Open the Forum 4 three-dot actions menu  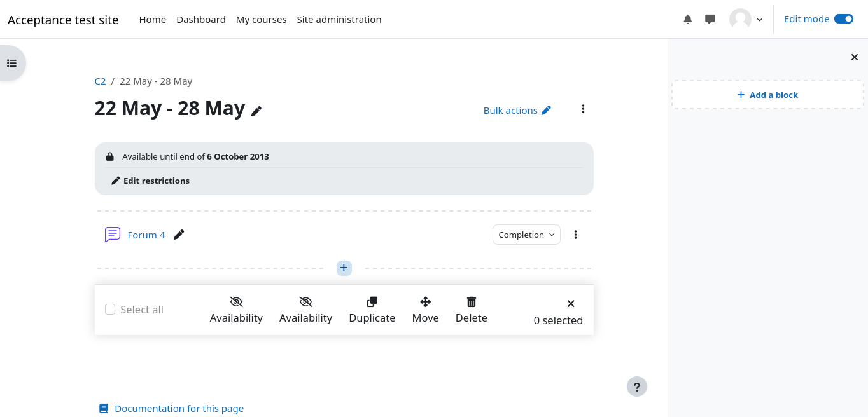tap(575, 235)
